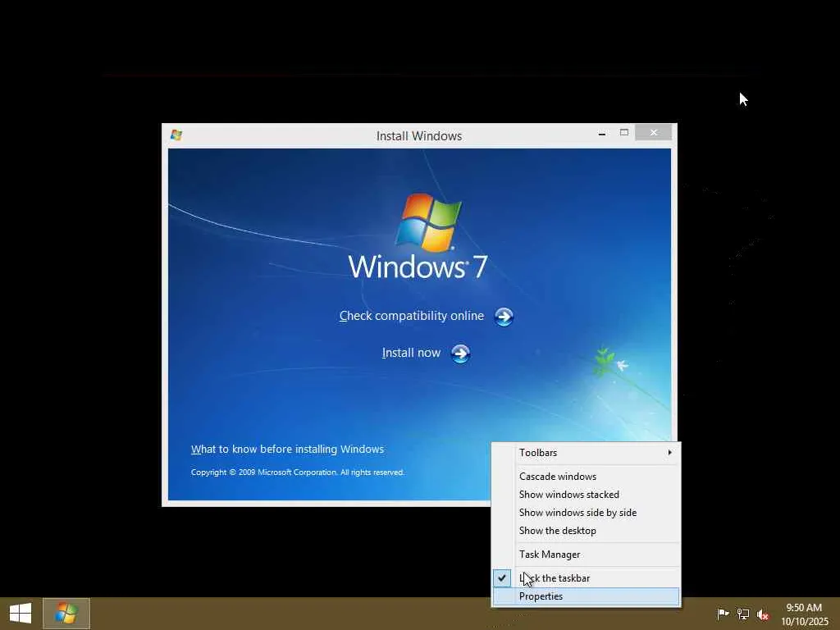Open the Windows Start button
The image size is (840, 630).
tap(21, 614)
